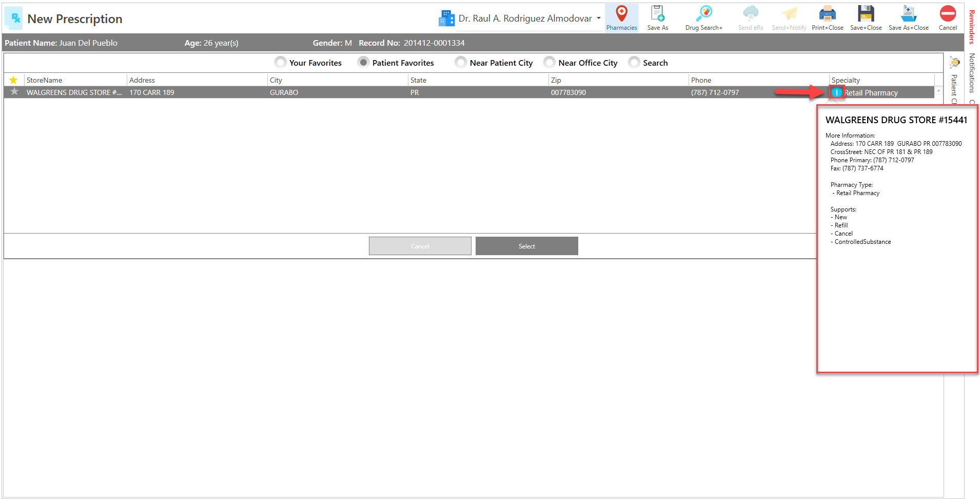Click the Save As+Close icon

(x=908, y=14)
